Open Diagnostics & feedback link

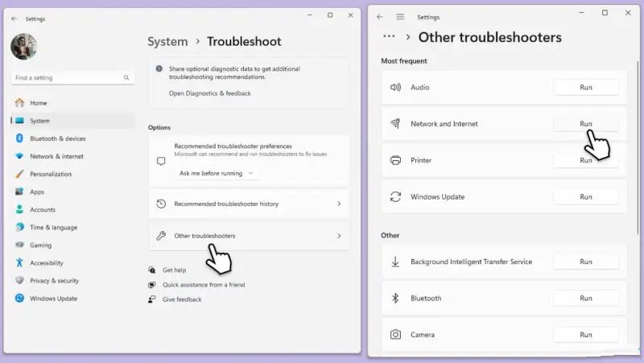209,93
